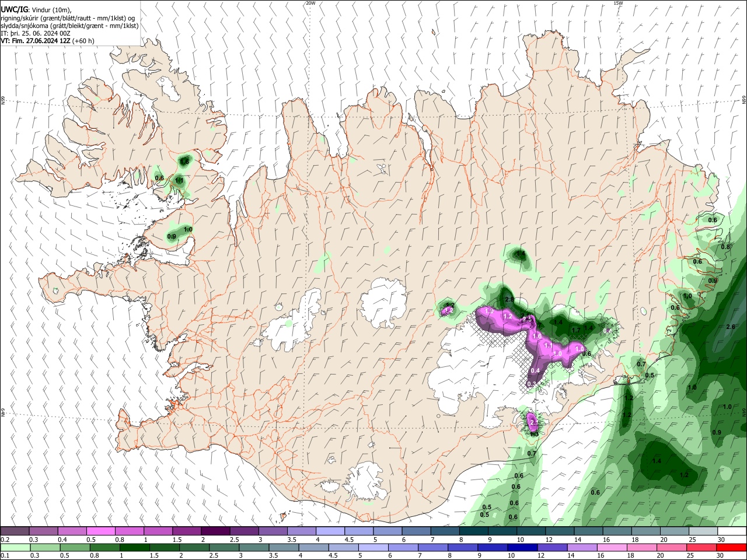The image size is (747, 560).
Task: Select rain legend swatch between 25 and 30
Action: click(x=702, y=547)
